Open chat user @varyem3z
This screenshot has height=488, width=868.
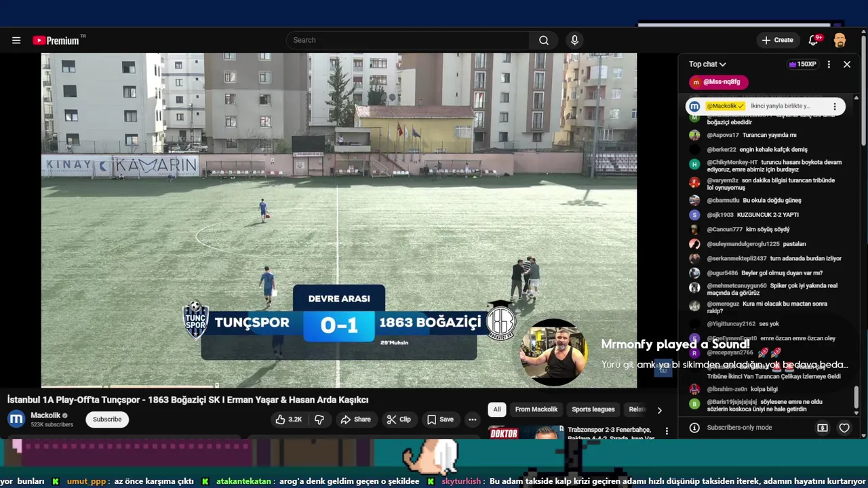[x=723, y=180]
